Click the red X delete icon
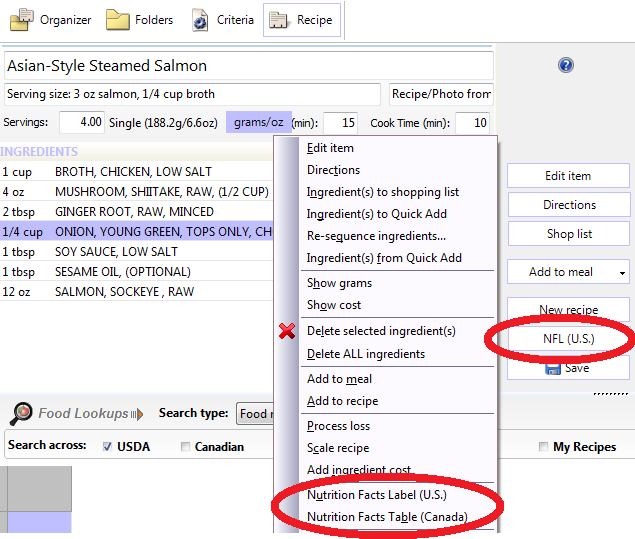Image resolution: width=635 pixels, height=539 pixels. pyautogui.click(x=287, y=331)
